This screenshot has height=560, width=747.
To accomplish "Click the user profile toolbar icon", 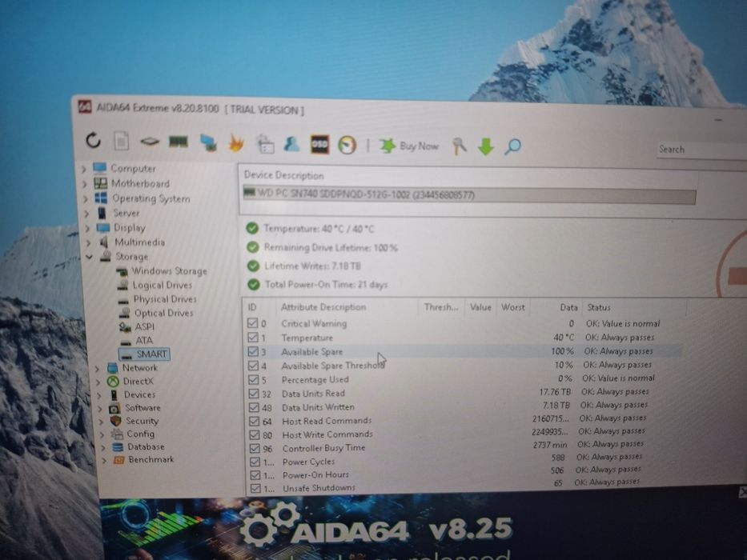I will pyautogui.click(x=291, y=144).
